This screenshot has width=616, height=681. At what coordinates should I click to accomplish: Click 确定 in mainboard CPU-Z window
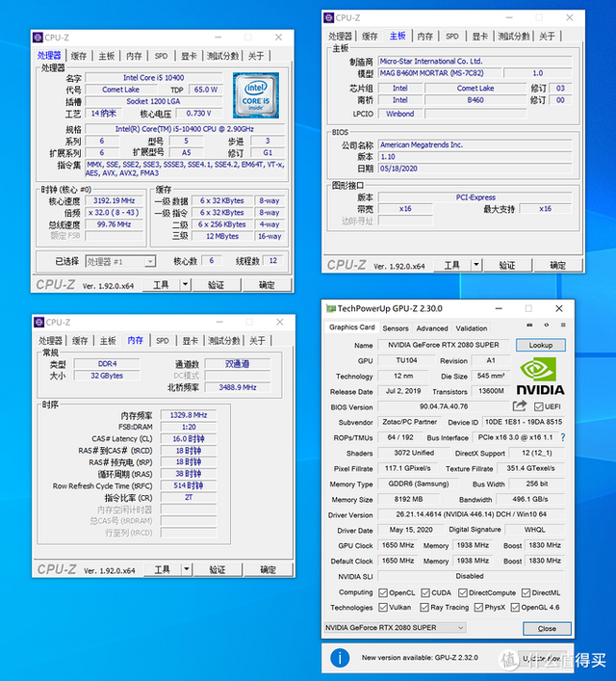click(x=558, y=265)
